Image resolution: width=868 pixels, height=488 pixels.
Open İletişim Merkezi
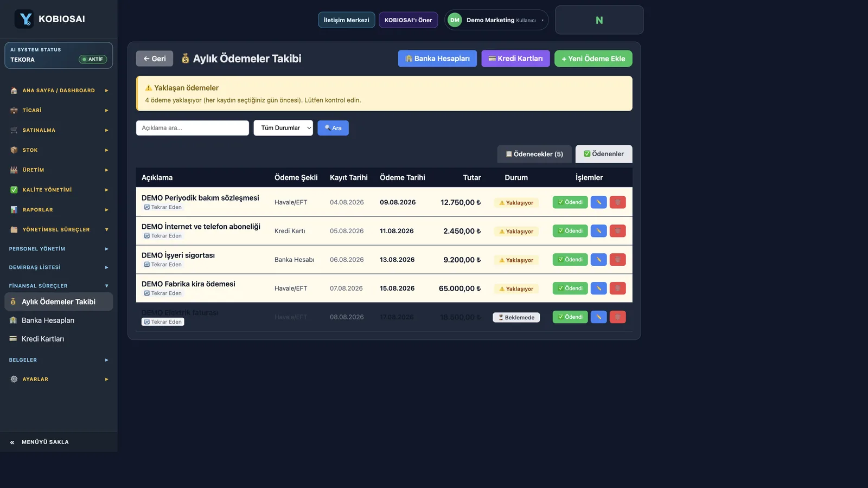pos(346,20)
